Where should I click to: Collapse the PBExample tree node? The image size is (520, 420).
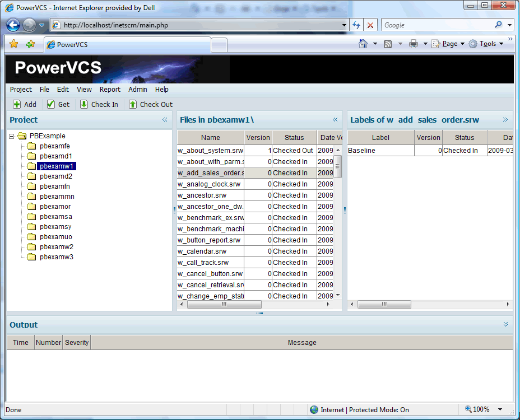[12, 136]
